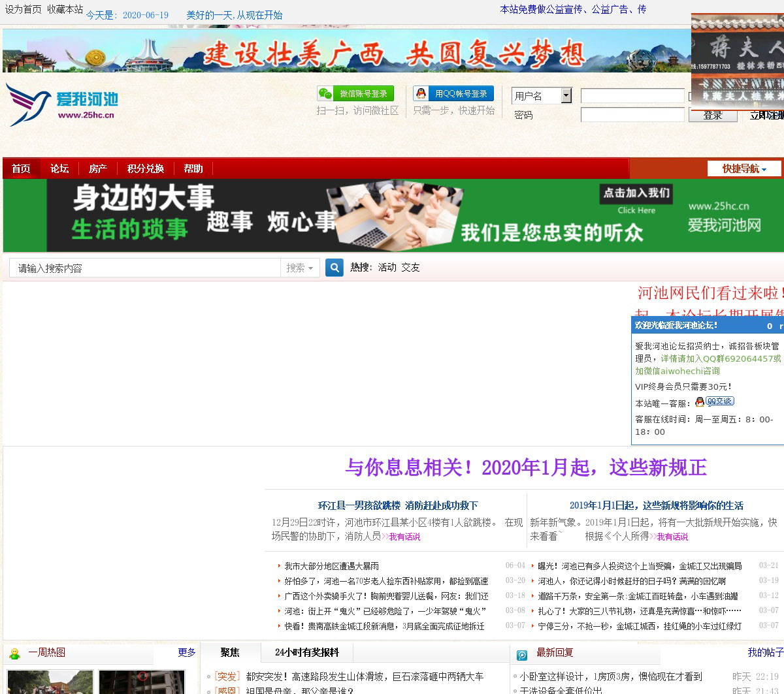Click the QQ penguin login icon

(x=421, y=94)
